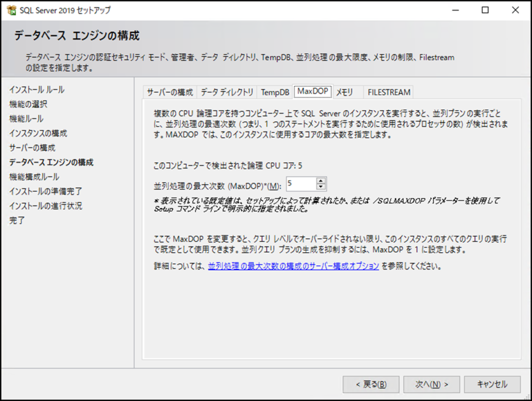Click the bold データベース エンジンの構成 sidebar step
This screenshot has width=532, height=401.
(51, 163)
